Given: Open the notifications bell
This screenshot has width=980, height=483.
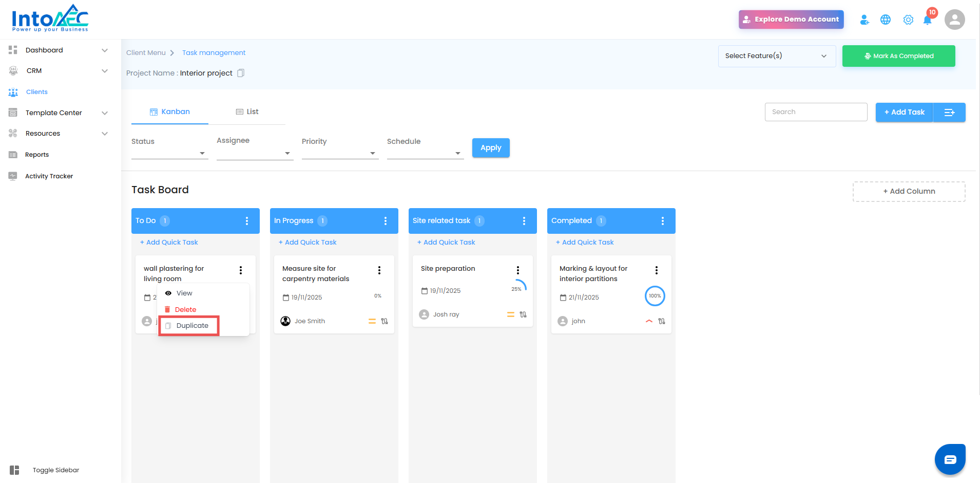Looking at the screenshot, I should click(x=928, y=20).
